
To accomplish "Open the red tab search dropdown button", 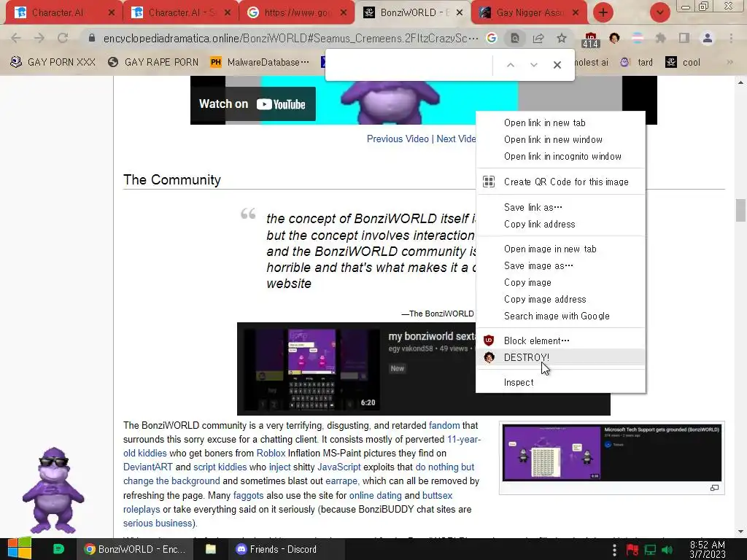I will [659, 12].
